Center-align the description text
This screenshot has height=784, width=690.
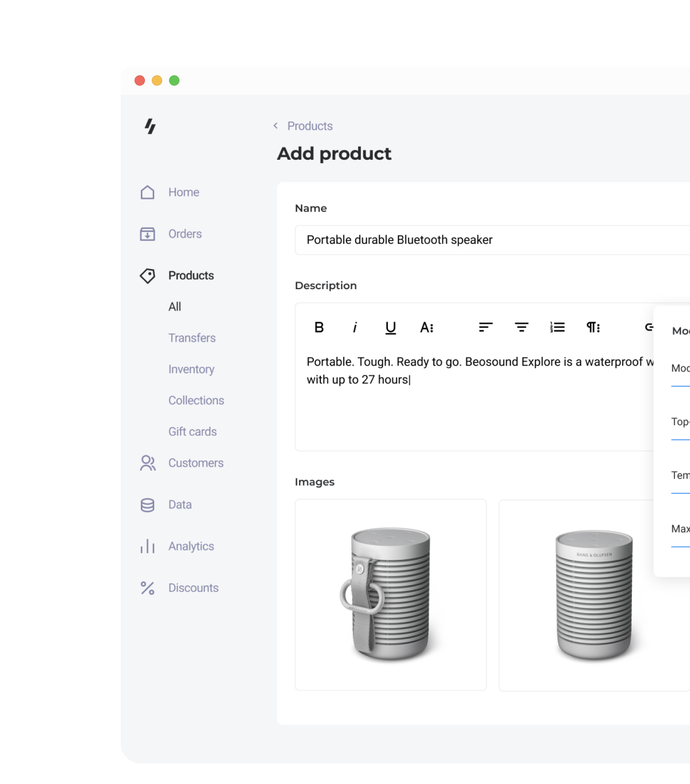coord(522,328)
